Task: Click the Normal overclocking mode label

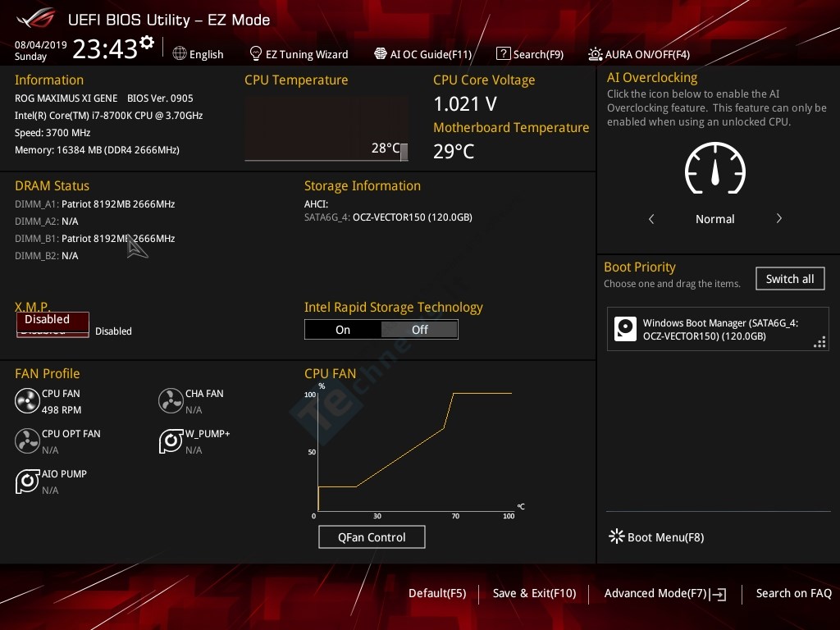Action: point(715,218)
